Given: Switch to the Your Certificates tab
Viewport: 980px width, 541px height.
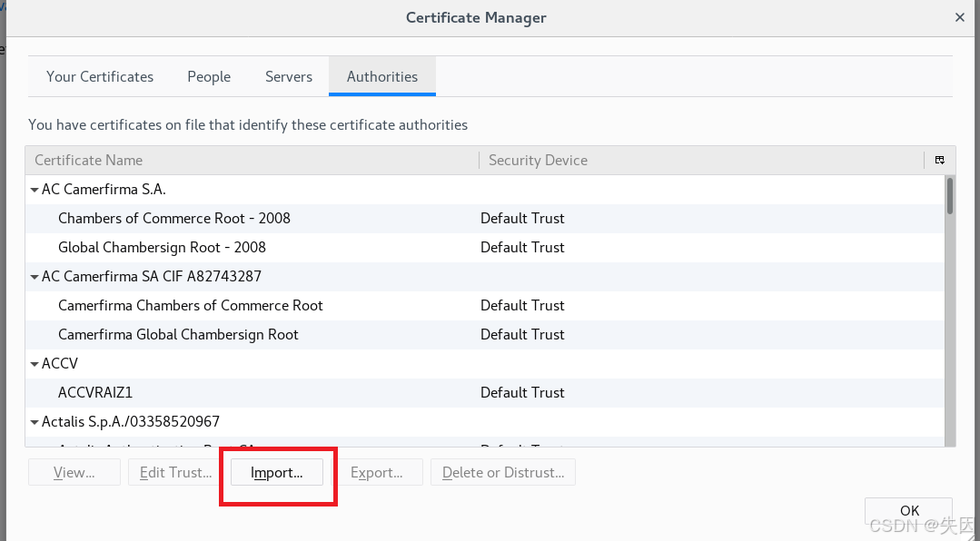Looking at the screenshot, I should (x=100, y=76).
